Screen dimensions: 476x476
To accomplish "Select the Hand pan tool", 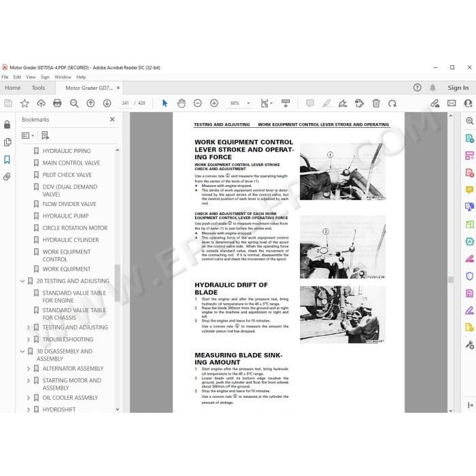I will [182, 103].
